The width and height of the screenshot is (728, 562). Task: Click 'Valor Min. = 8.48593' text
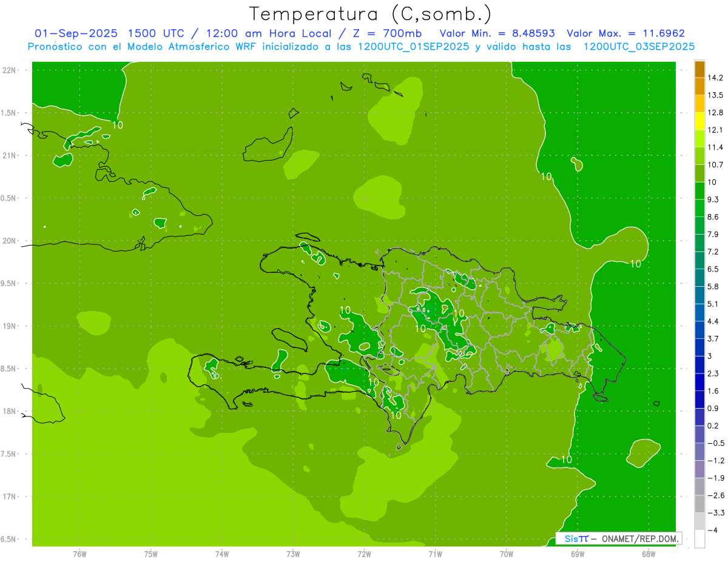tap(498, 33)
